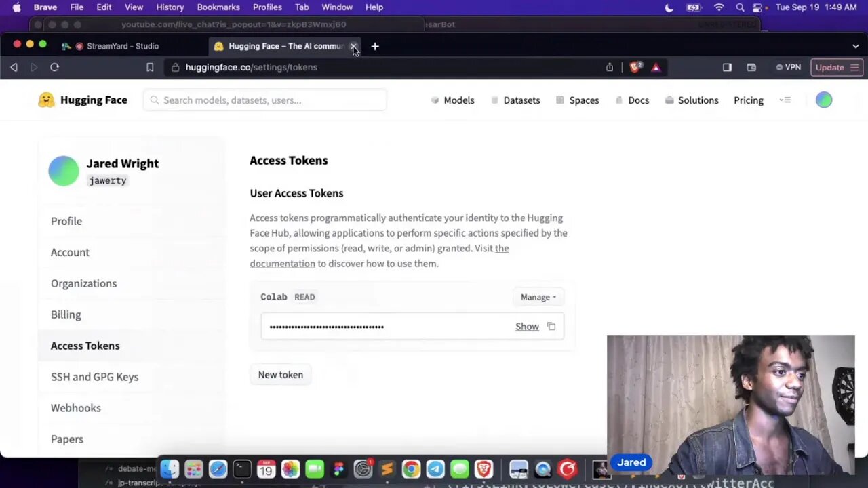Open the Brave Shields icon

[x=636, y=67]
